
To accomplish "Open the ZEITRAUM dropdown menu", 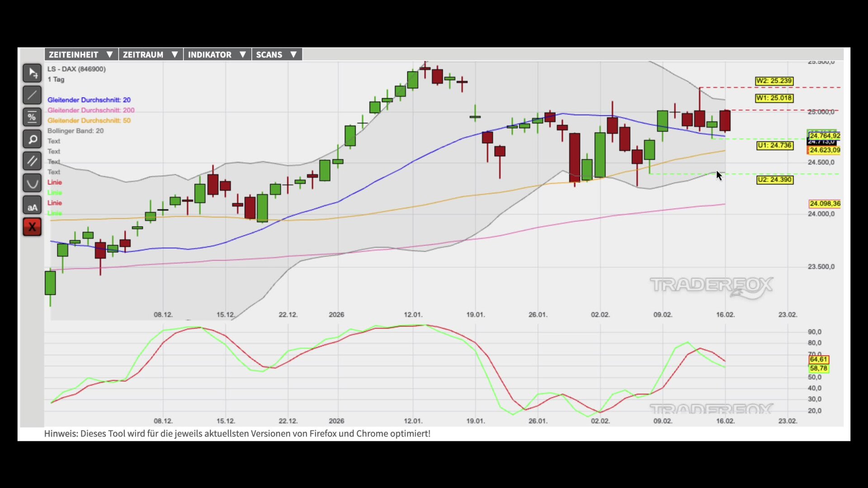I will (150, 55).
